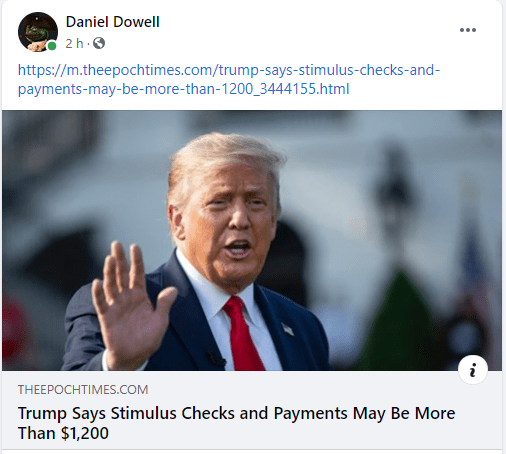Screen dimensions: 506x454
Task: Click the raised hand in the preview photo
Action: (x=132, y=305)
